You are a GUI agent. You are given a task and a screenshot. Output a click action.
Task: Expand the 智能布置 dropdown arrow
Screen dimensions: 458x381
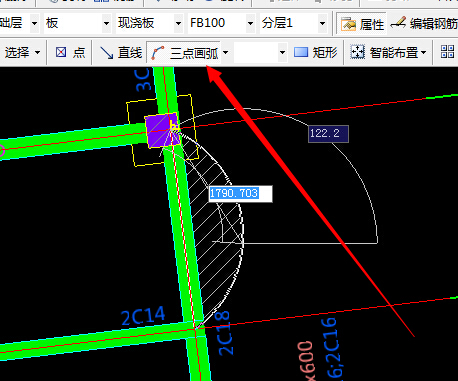424,52
